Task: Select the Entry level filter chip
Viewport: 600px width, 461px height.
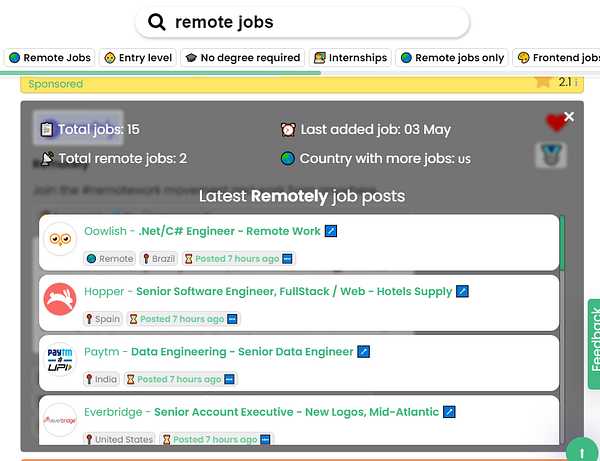Action: pos(138,58)
